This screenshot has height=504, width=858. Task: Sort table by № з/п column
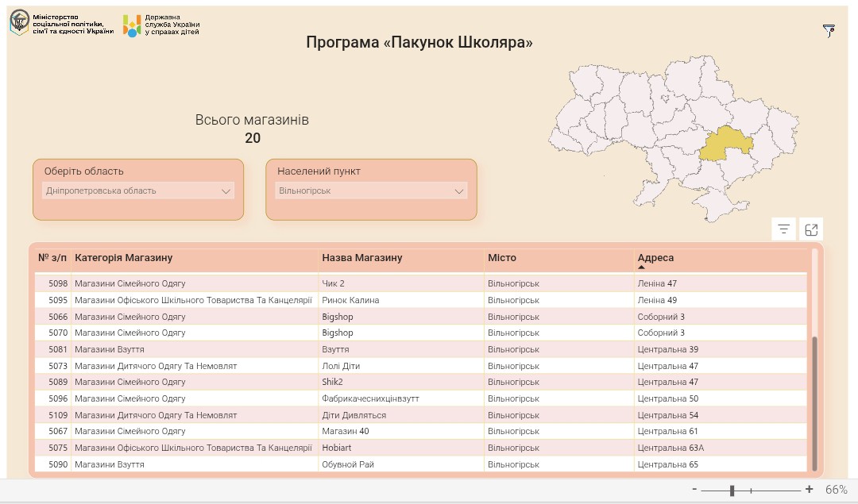[x=52, y=258]
